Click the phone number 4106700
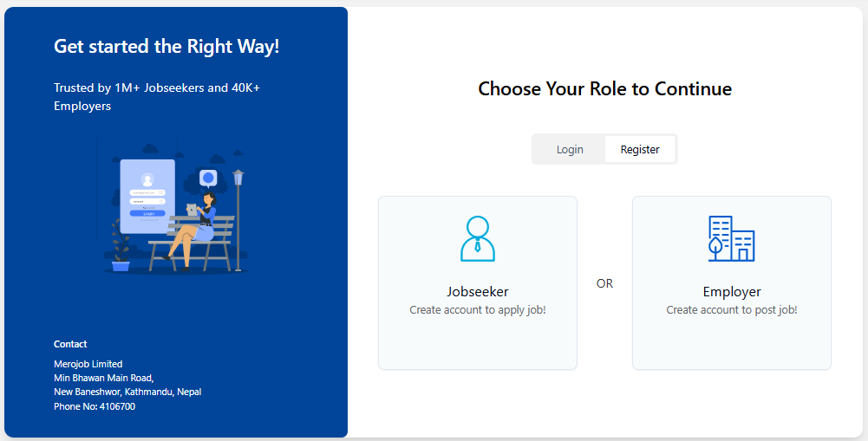 (x=117, y=406)
